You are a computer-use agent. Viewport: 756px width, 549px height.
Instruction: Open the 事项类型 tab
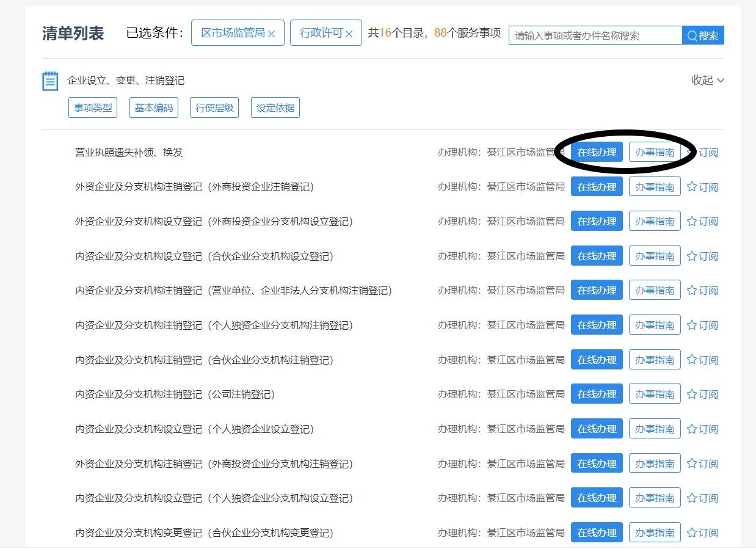pos(93,108)
